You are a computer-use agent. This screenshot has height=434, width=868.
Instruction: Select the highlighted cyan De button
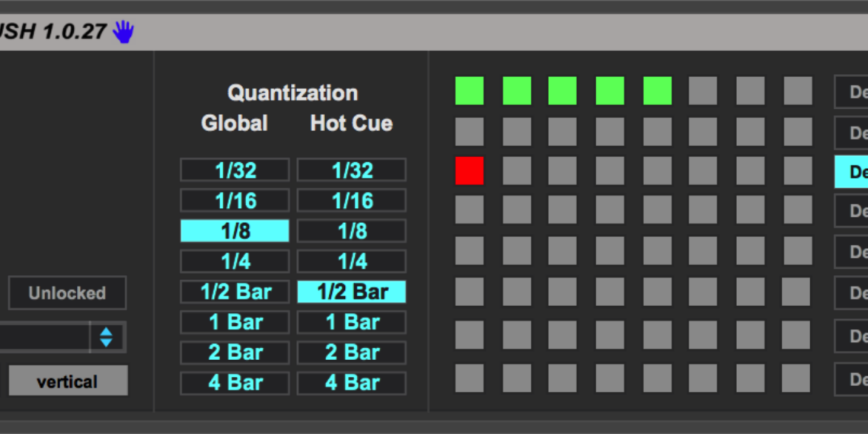853,172
